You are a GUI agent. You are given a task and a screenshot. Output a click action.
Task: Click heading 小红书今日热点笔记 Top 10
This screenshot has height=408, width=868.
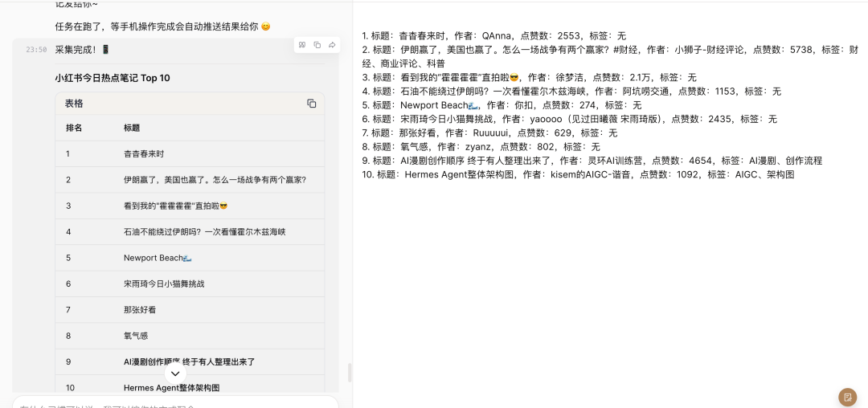pyautogui.click(x=113, y=78)
